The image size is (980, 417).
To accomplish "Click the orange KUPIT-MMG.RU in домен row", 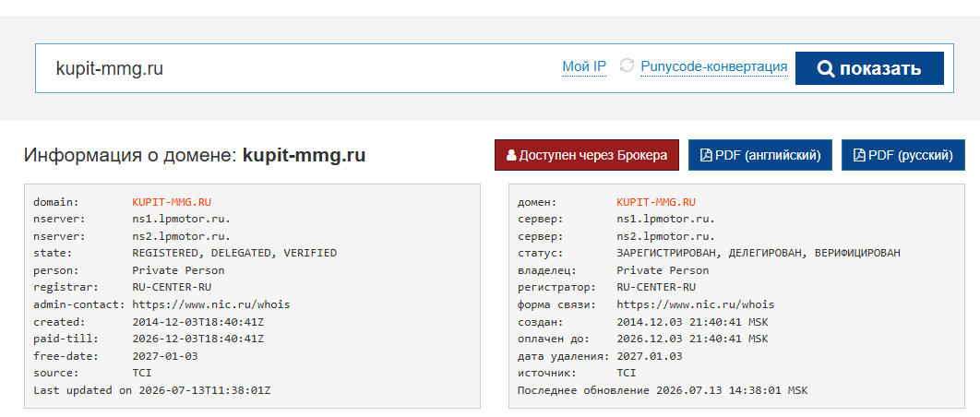I will (655, 202).
